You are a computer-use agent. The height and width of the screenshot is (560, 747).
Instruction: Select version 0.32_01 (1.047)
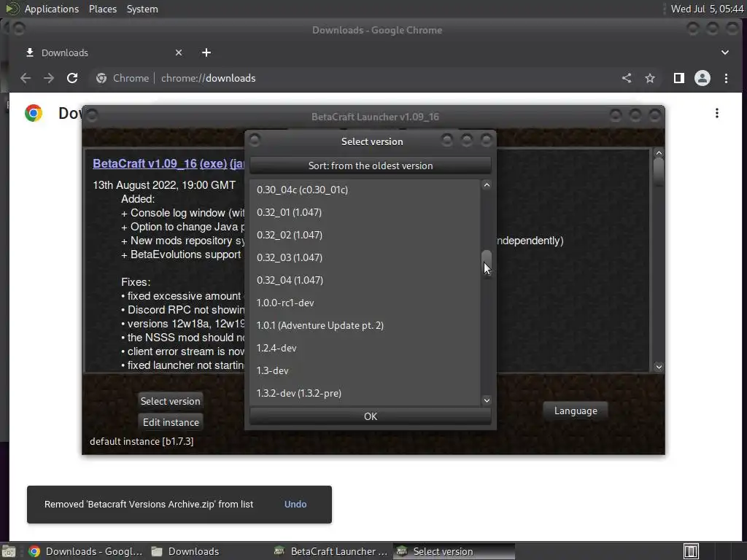pyautogui.click(x=365, y=212)
